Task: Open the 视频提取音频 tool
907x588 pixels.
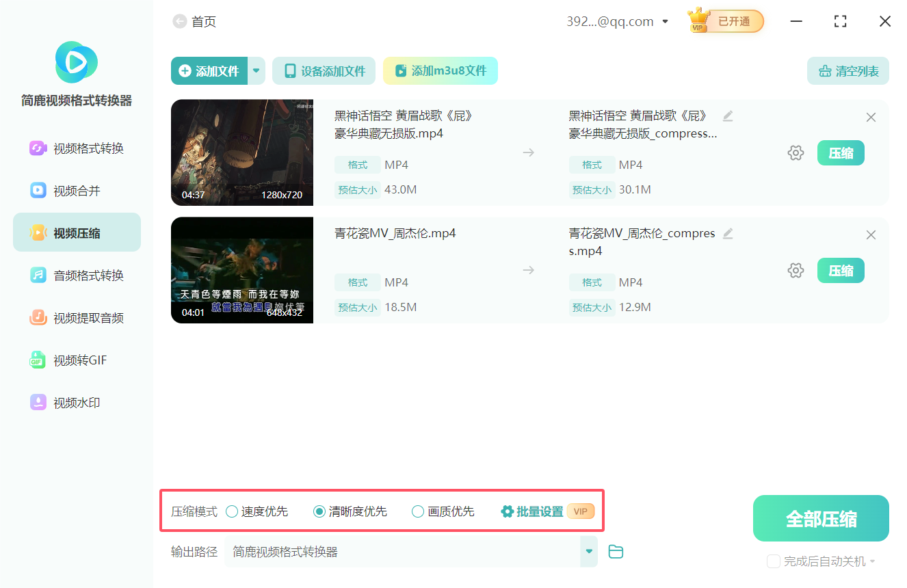Action: [x=76, y=317]
